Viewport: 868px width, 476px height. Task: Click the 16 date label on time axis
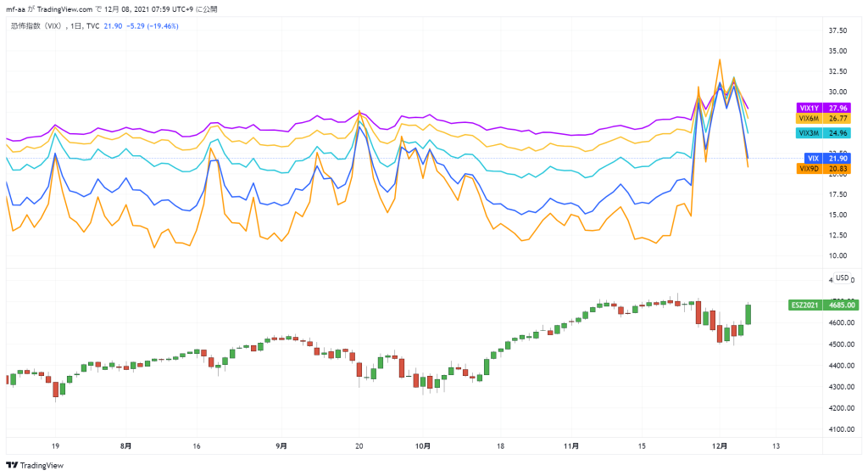197,446
